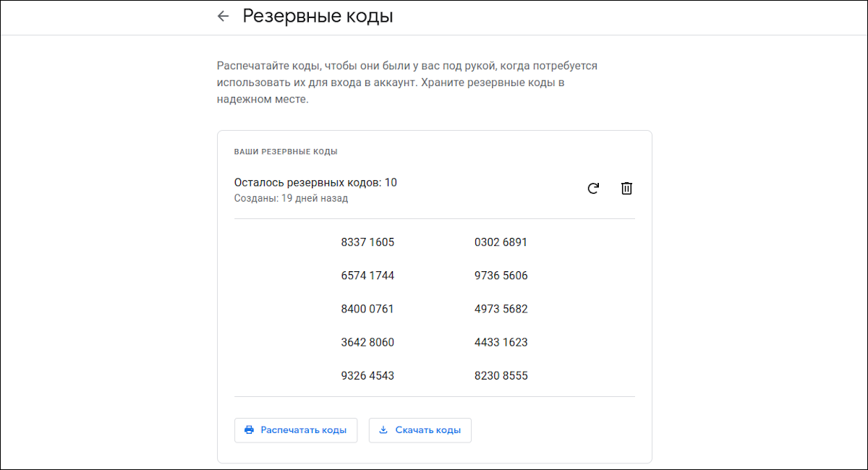Generate new codes with the refresh icon
The image size is (868, 470).
tap(593, 188)
